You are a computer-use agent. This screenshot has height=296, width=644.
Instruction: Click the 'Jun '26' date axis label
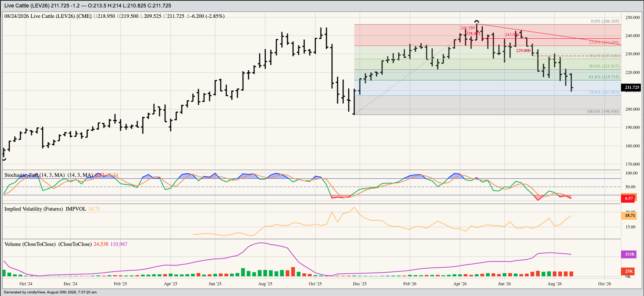coord(505,284)
